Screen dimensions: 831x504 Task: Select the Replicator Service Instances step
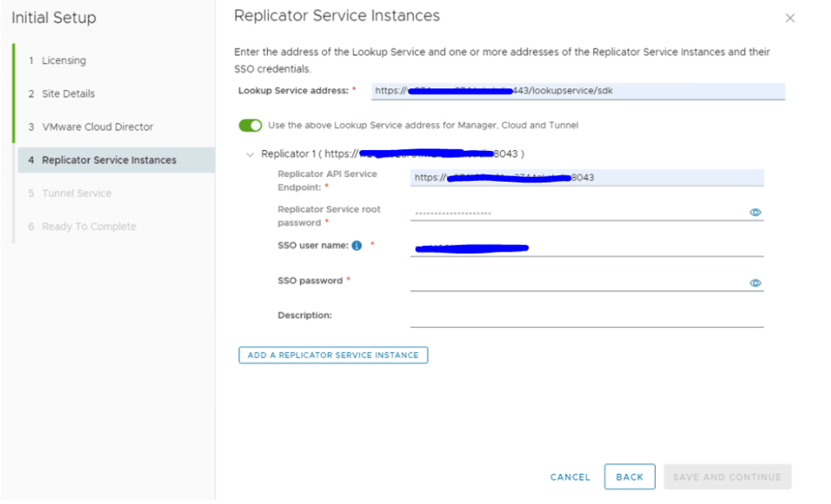tap(109, 161)
